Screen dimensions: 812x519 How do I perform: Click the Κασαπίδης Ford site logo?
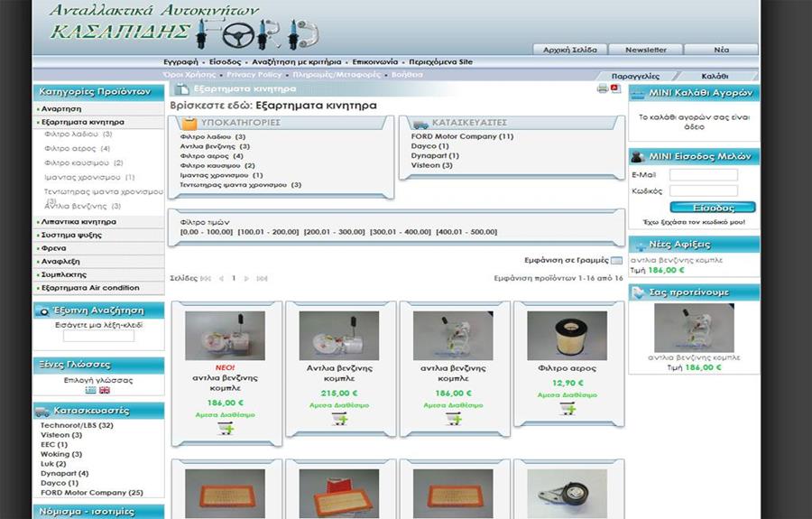click(184, 26)
